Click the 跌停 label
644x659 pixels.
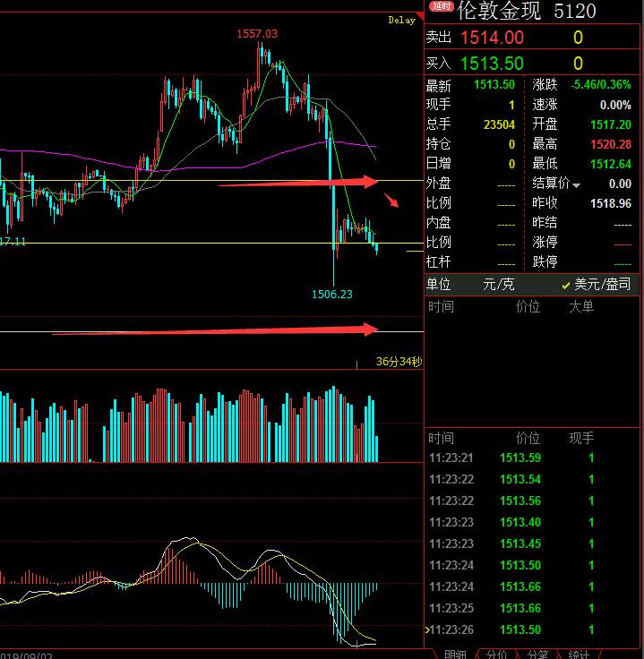coord(545,261)
